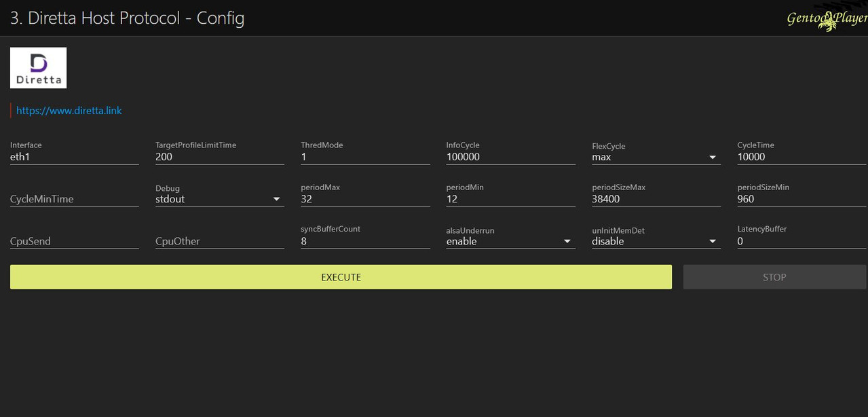This screenshot has width=868, height=417.
Task: Expand the FlexCycle dropdown
Action: pyautogui.click(x=655, y=157)
